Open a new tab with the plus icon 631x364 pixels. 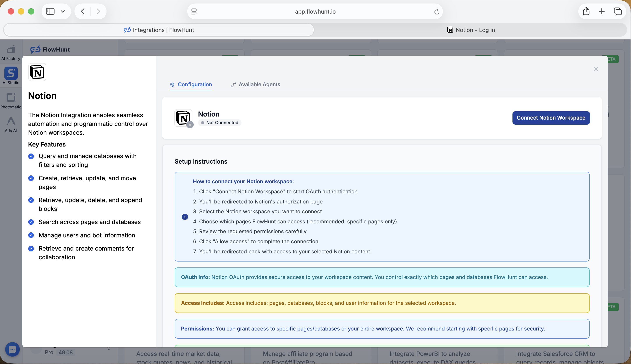(602, 12)
